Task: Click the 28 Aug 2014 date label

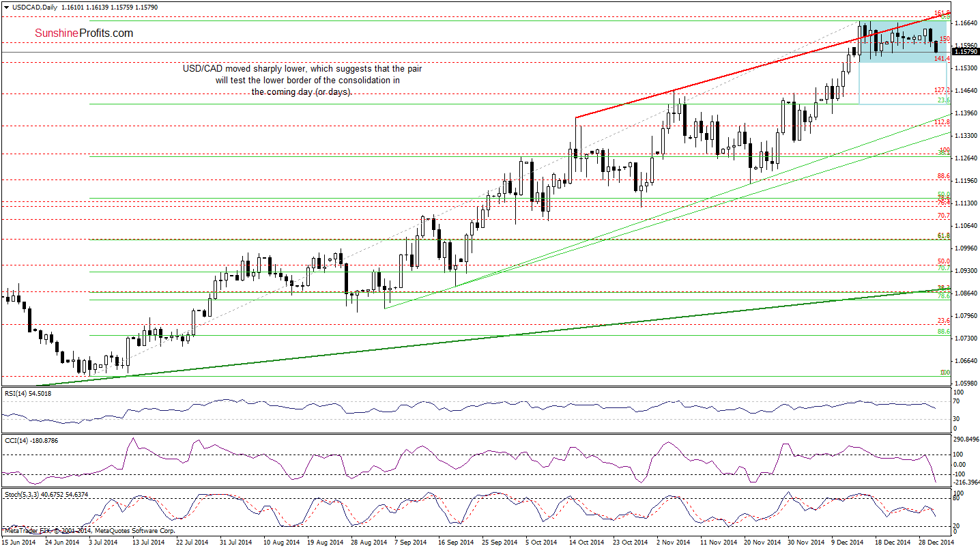Action: click(369, 543)
